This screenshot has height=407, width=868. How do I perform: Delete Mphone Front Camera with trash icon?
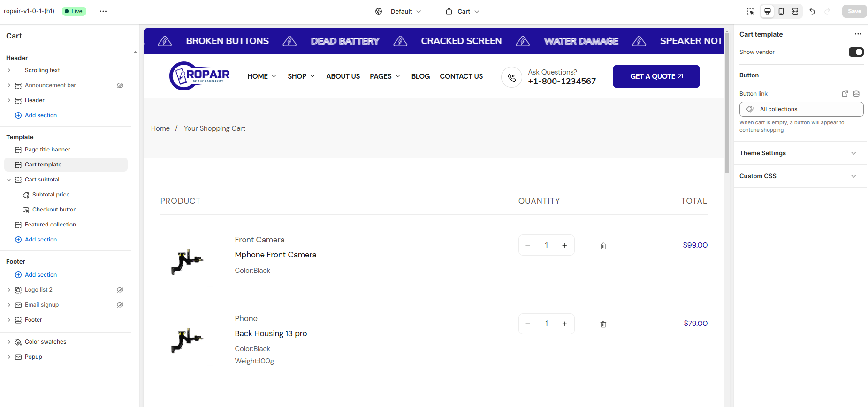point(603,246)
